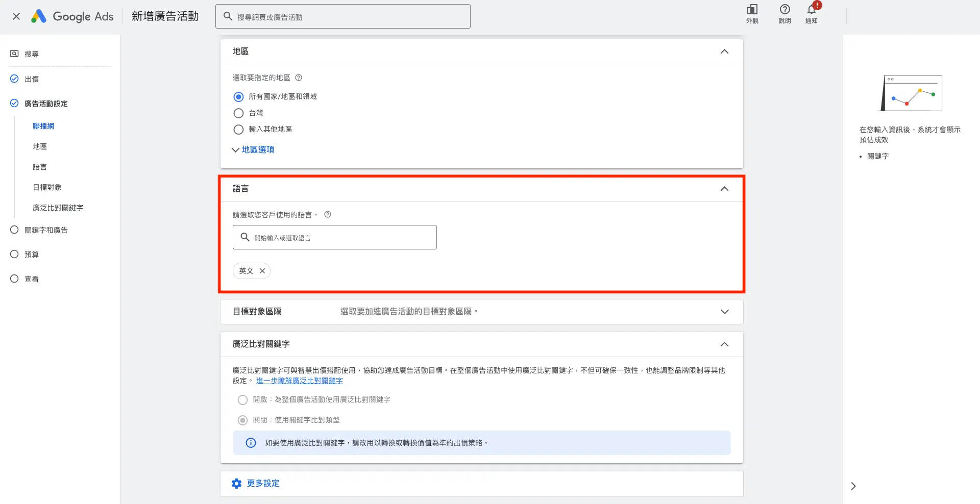Click the 新增廣告活動 page title
This screenshot has height=504, width=980.
(x=165, y=16)
